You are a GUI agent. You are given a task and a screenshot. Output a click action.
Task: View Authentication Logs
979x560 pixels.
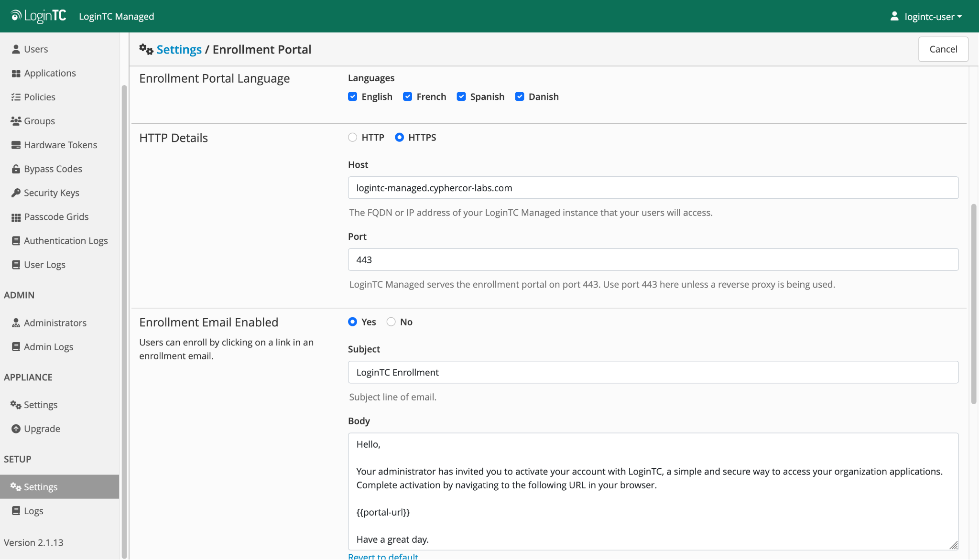(x=65, y=241)
